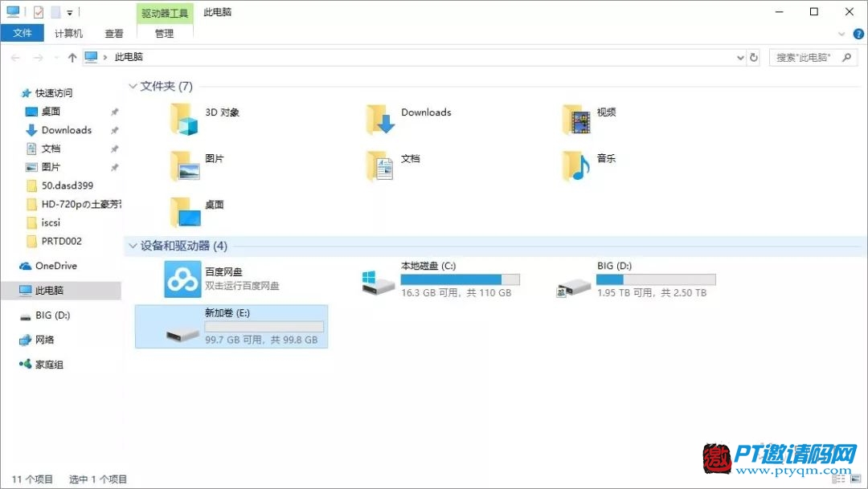Open pinned 文档 in quick access
This screenshot has width=868, height=489.
tap(43, 149)
